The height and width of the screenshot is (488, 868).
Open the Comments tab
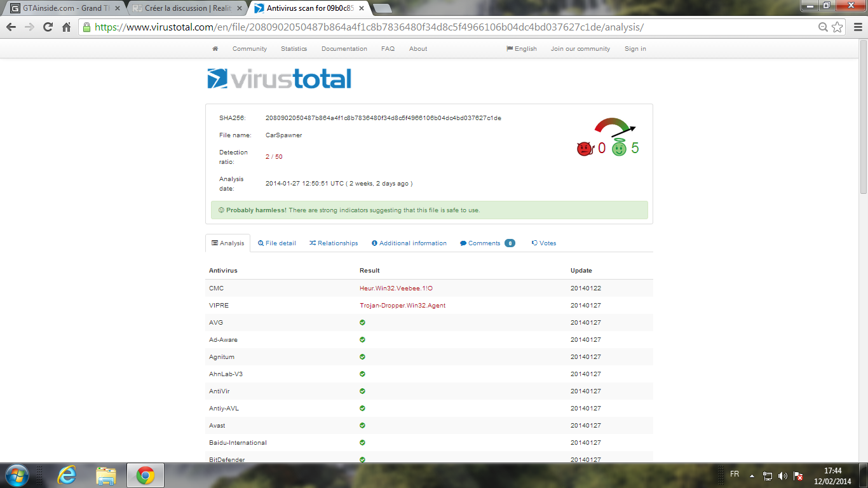click(x=487, y=243)
